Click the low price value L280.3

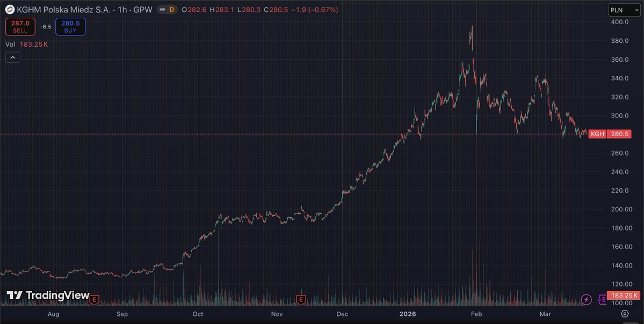tap(249, 10)
